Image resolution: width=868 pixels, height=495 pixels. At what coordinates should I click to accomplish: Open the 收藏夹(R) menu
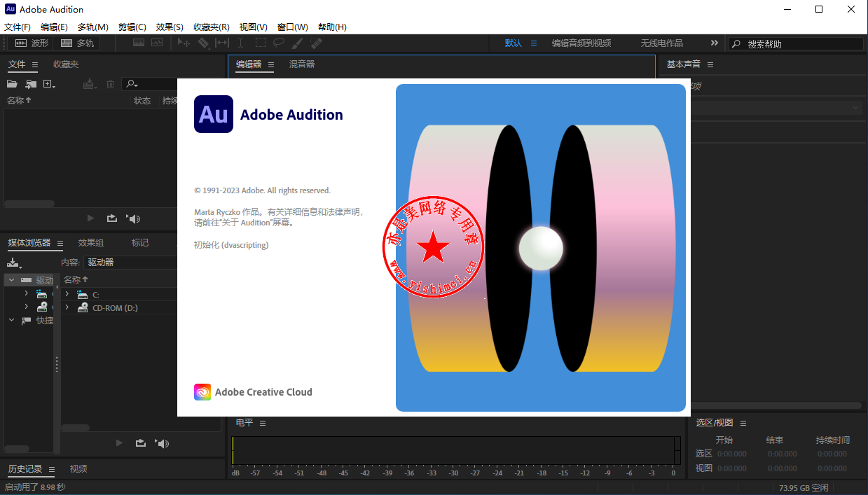212,27
